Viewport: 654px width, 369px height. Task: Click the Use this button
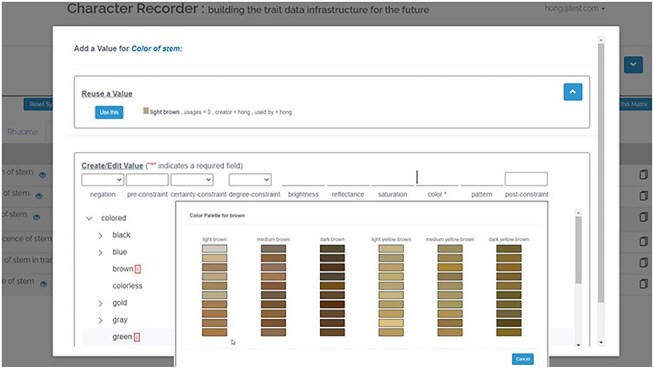click(109, 112)
